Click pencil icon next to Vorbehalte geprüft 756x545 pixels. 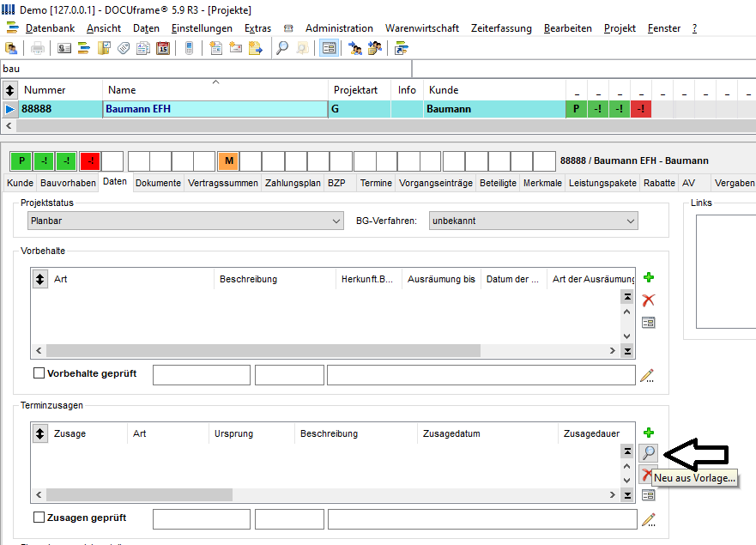click(647, 375)
